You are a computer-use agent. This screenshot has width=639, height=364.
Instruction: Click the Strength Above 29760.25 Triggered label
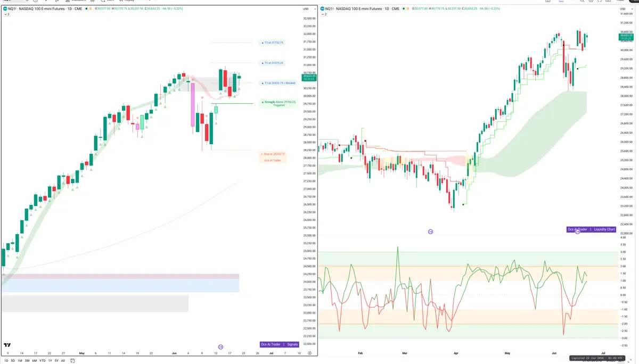278,103
